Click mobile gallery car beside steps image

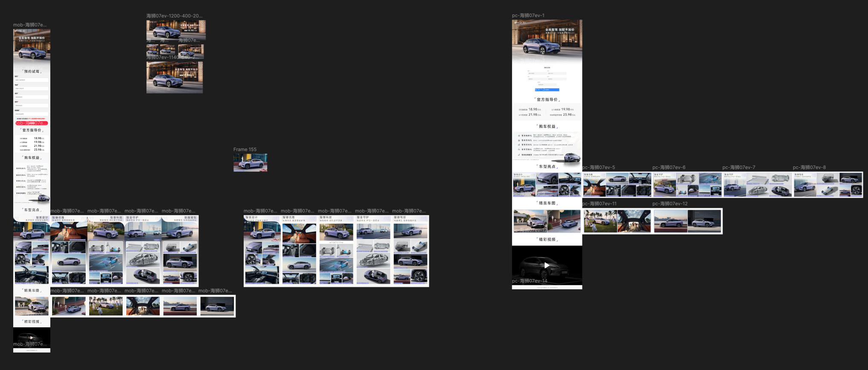pyautogui.click(x=69, y=306)
